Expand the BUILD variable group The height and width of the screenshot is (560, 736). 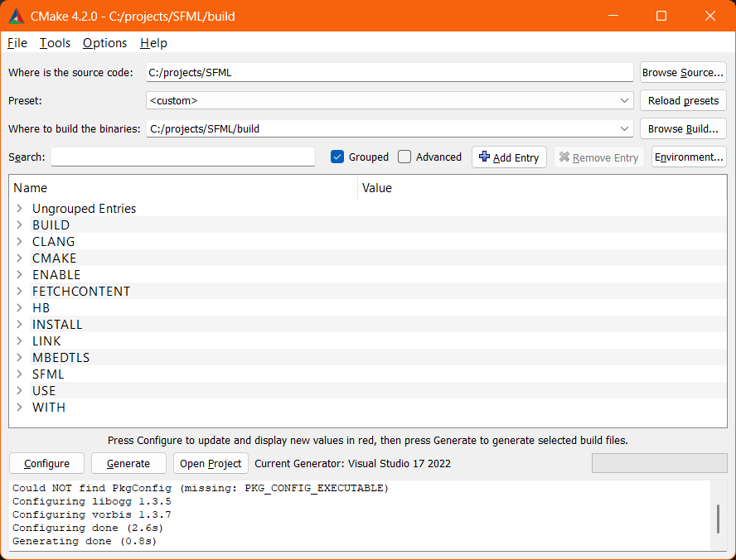coord(18,224)
